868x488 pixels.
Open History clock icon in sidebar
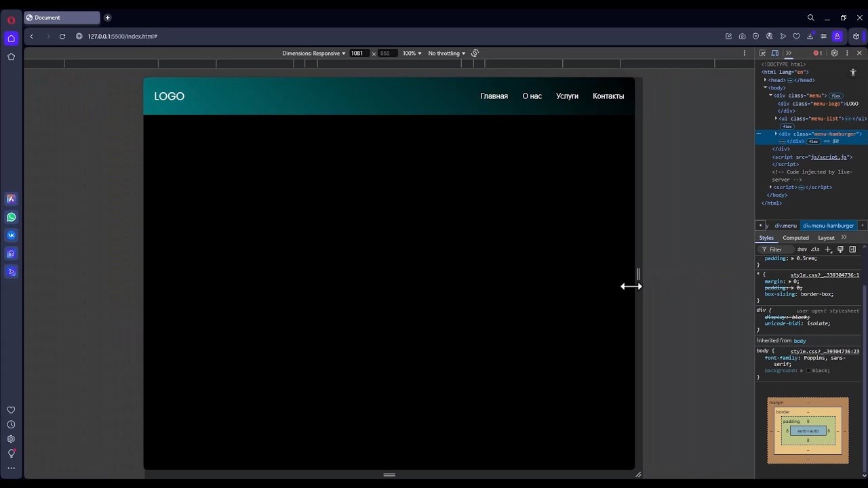pos(11,424)
